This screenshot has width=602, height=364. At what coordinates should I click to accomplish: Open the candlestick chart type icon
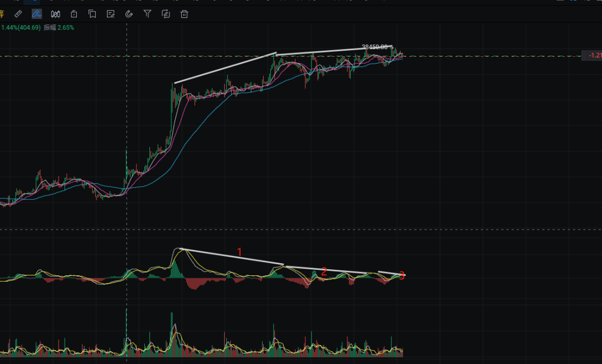coord(55,14)
